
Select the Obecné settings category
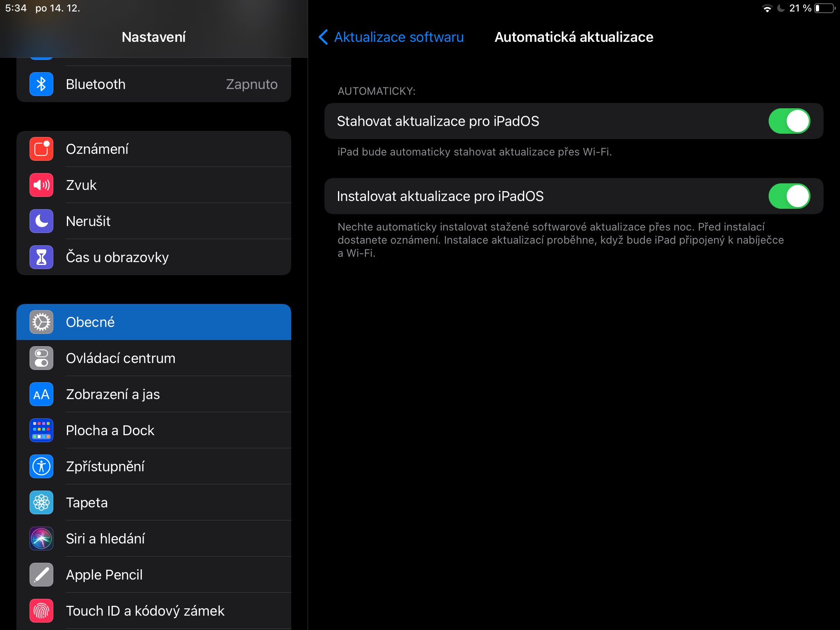click(x=154, y=322)
